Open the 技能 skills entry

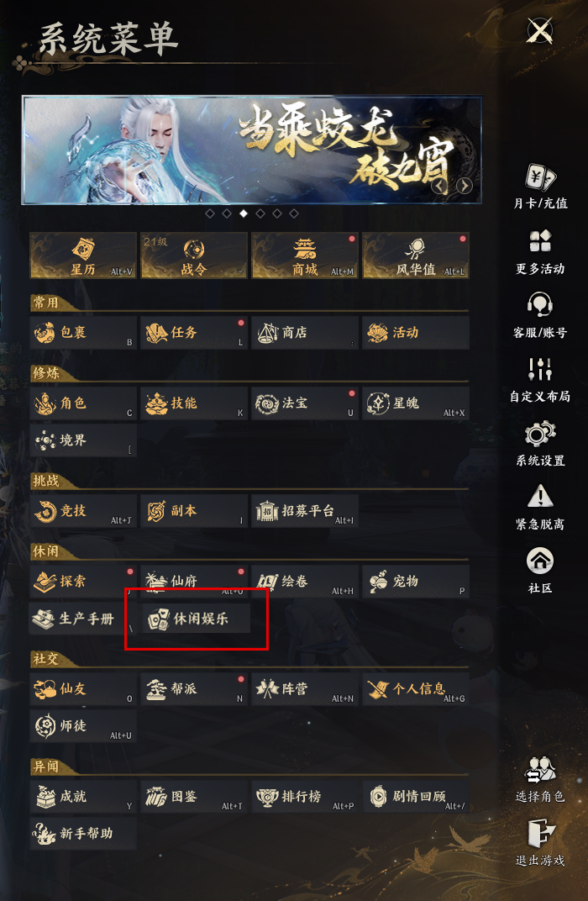click(194, 403)
